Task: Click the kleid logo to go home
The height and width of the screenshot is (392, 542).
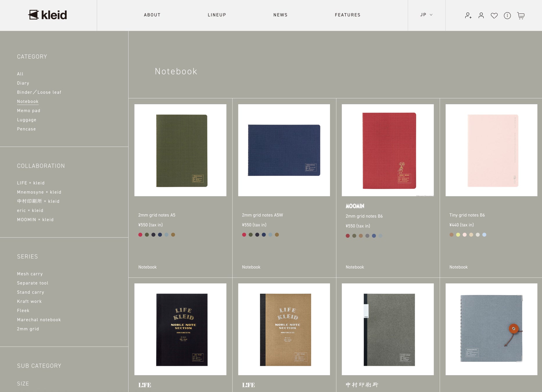Action: pos(48,15)
